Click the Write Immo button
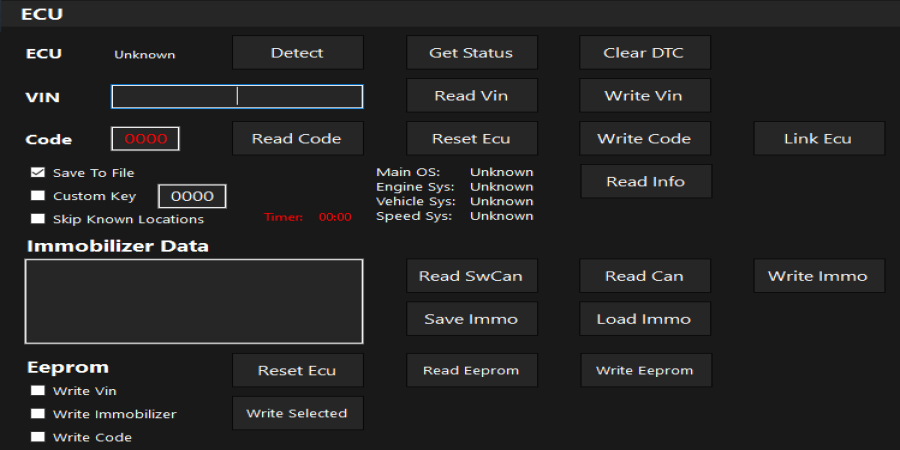This screenshot has width=900, height=450. tap(818, 276)
